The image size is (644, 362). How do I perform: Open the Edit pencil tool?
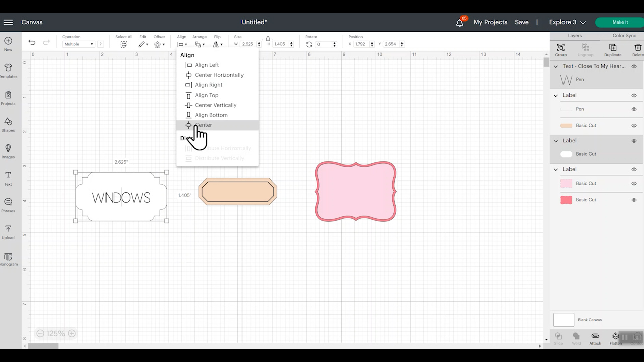tap(143, 44)
